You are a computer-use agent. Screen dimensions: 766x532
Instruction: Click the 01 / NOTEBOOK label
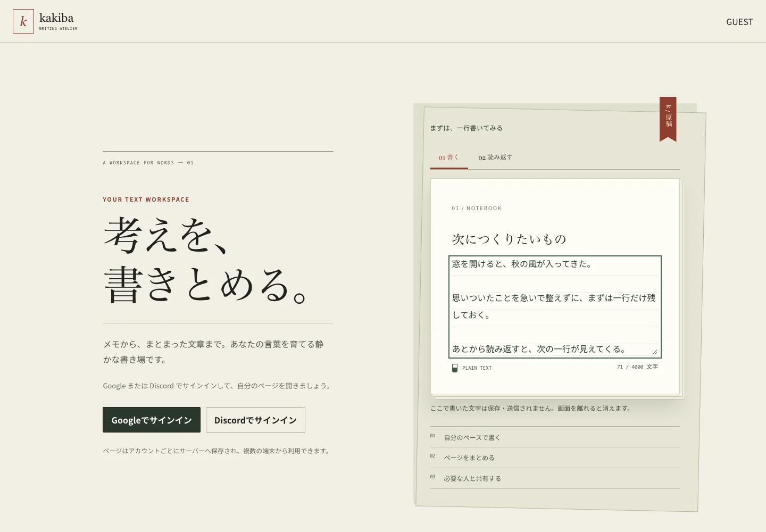(x=477, y=208)
